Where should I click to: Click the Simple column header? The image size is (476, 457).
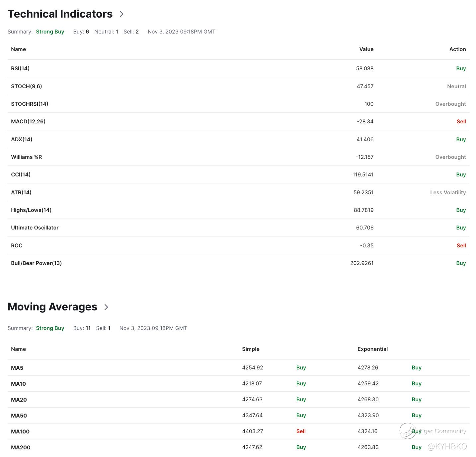tap(251, 349)
